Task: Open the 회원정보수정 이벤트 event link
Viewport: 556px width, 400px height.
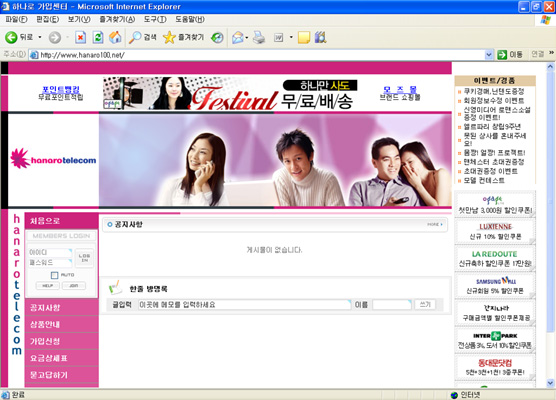Action: 494,100
